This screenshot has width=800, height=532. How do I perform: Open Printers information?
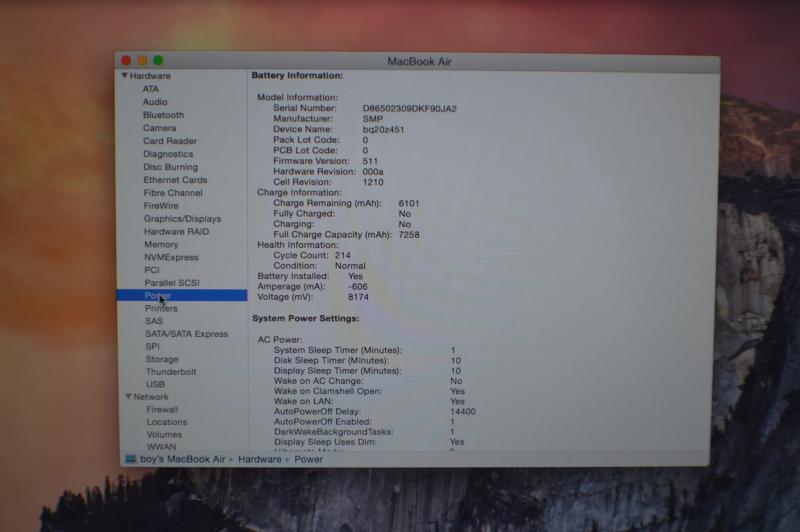pyautogui.click(x=161, y=308)
